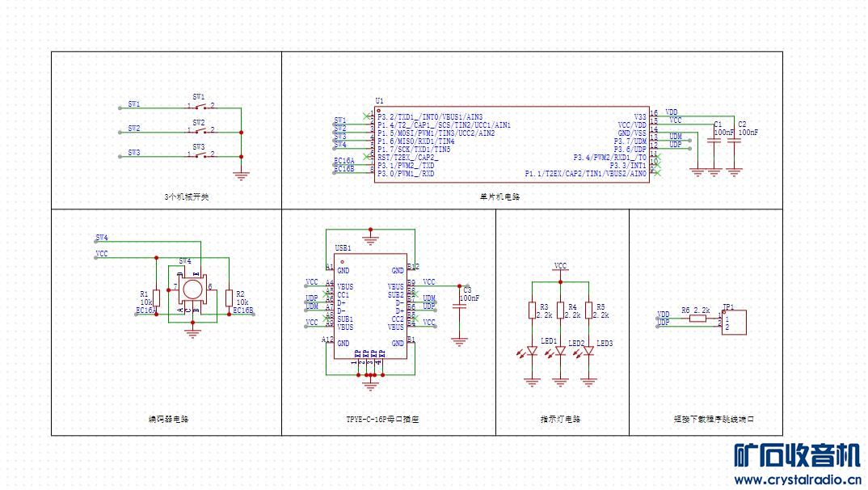Select the TP1 two-pin header

(x=734, y=323)
